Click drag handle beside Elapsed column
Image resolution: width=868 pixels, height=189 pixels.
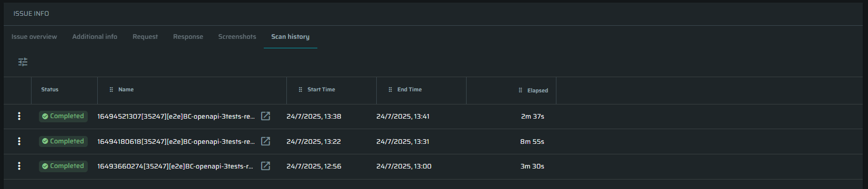tap(520, 90)
